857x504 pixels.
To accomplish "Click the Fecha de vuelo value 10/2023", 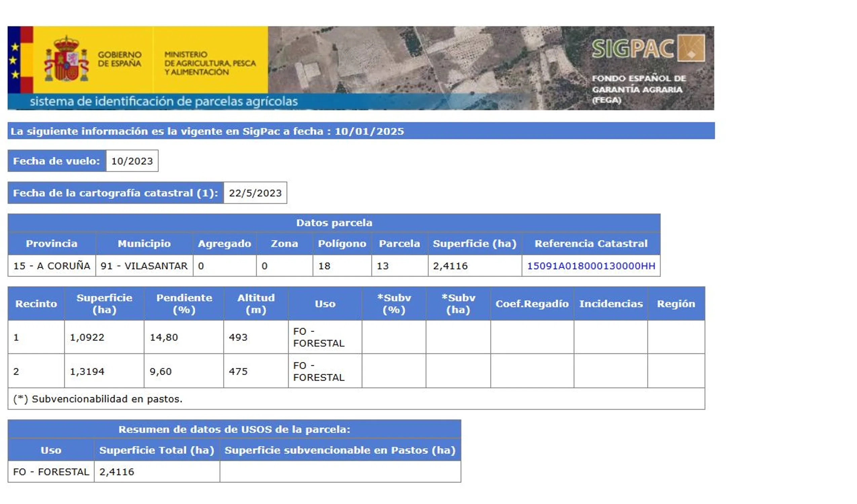I will click(132, 161).
